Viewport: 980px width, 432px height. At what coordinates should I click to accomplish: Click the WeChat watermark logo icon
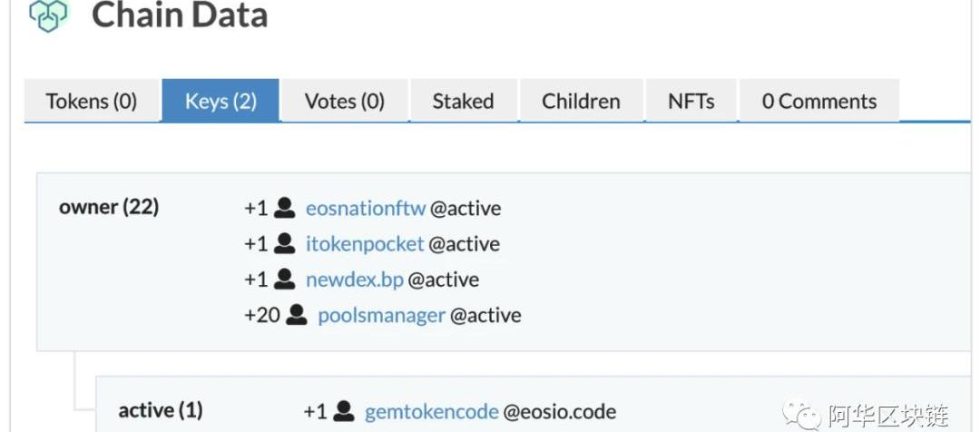click(x=799, y=416)
